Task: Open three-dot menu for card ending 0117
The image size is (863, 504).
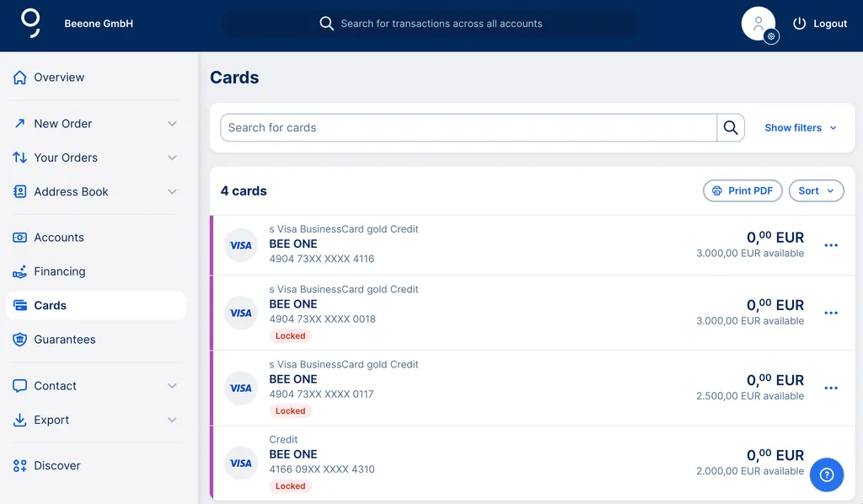Action: pos(831,388)
